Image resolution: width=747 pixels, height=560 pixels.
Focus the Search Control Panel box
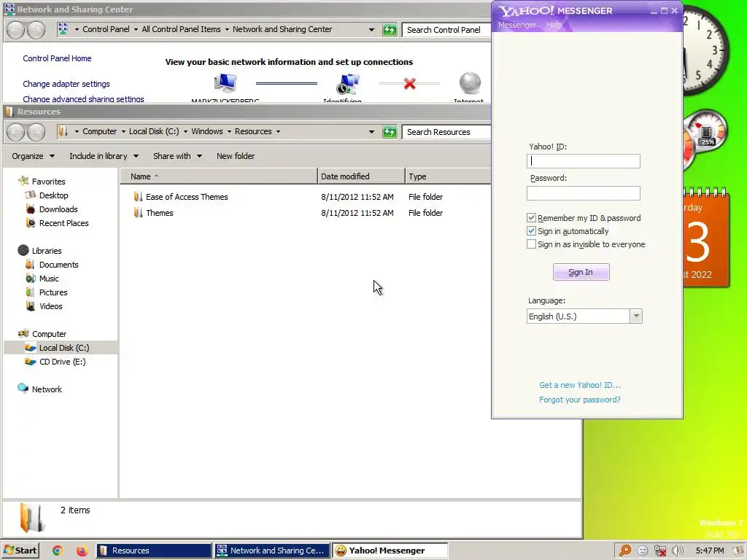coord(447,29)
